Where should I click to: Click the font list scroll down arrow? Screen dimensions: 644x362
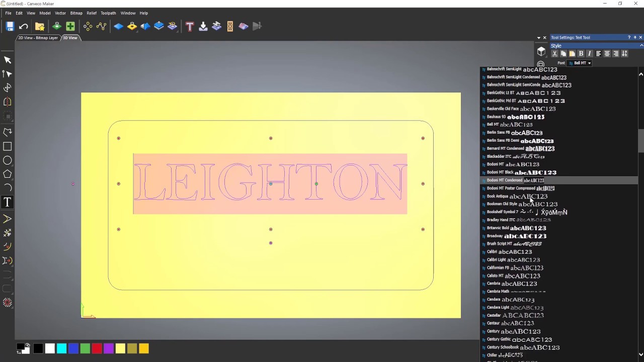(641, 354)
